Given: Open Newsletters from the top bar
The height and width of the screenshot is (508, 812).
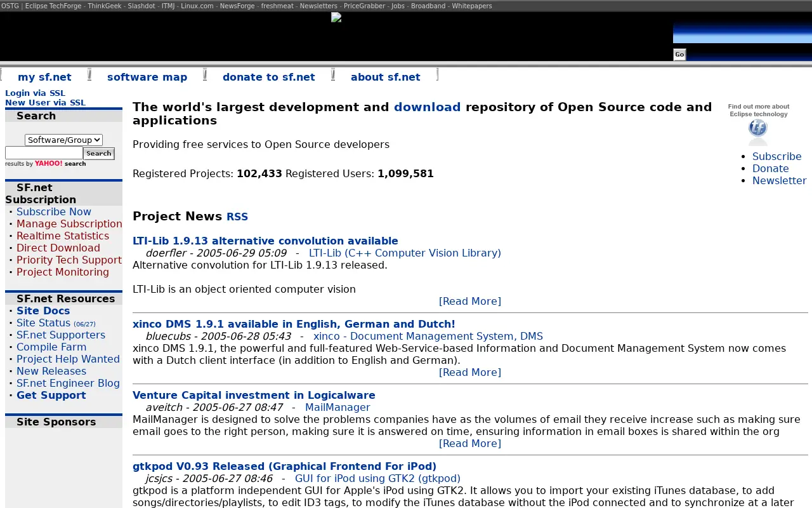Looking at the screenshot, I should tap(318, 6).
